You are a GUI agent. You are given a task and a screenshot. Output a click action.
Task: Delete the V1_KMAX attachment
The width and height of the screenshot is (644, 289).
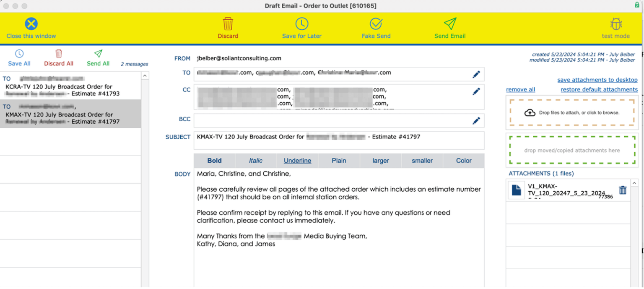[x=622, y=190]
